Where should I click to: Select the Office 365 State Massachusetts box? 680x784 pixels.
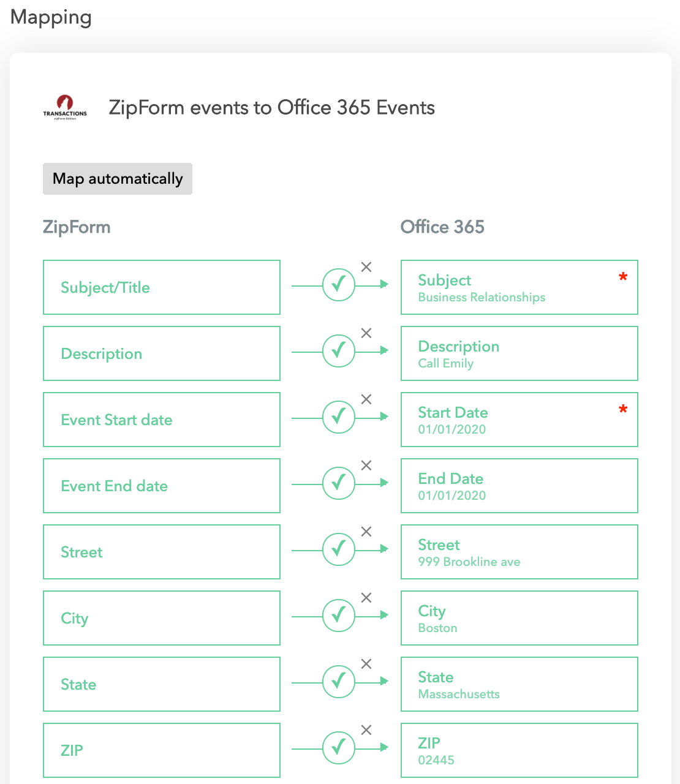tap(519, 684)
